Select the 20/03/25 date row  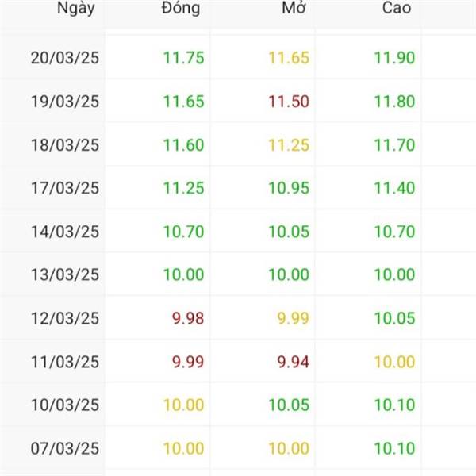point(65,58)
